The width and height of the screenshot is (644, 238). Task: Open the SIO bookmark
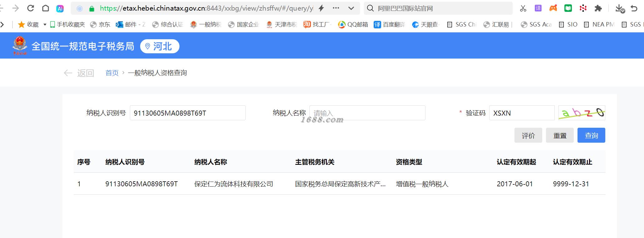(x=568, y=24)
